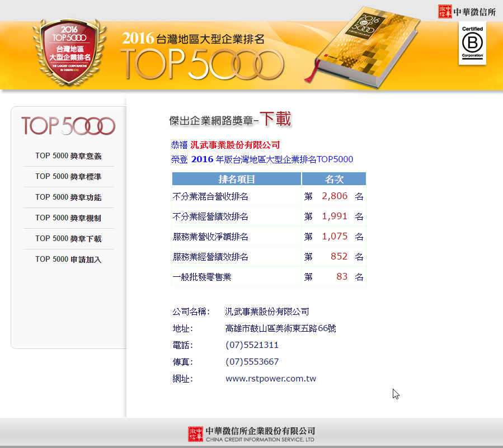503x448 pixels.
Task: Click the rank value 83
Action: [342, 277]
